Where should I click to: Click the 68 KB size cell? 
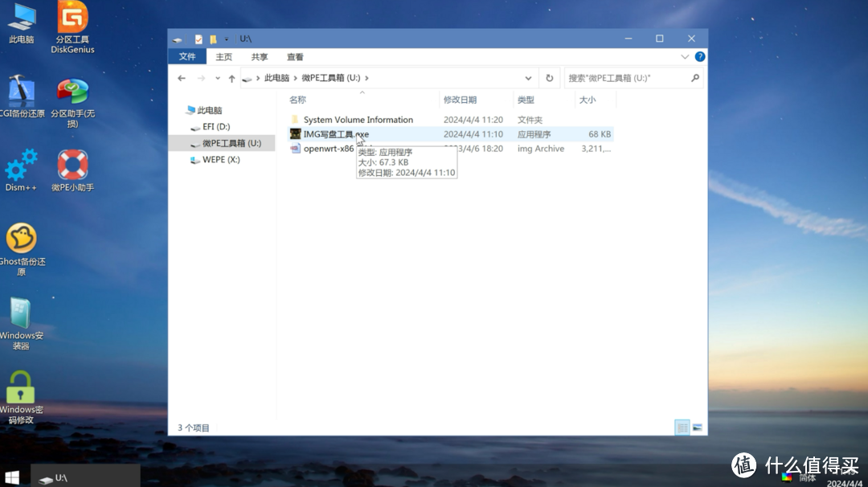[600, 134]
